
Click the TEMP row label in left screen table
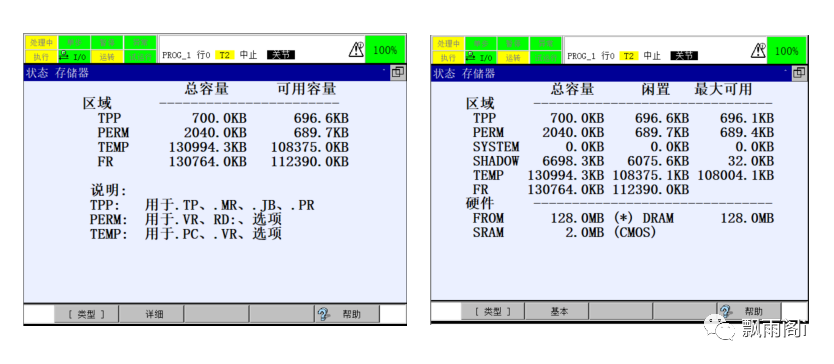click(x=113, y=147)
